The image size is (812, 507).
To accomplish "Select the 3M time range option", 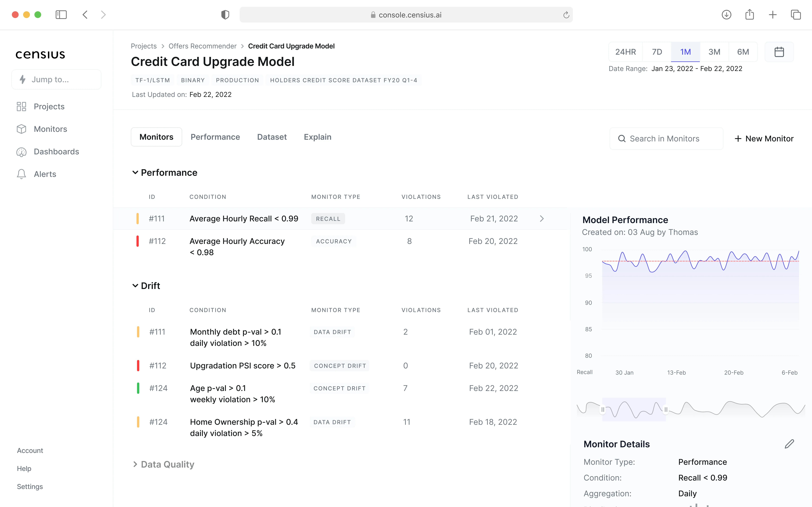I will 714,52.
